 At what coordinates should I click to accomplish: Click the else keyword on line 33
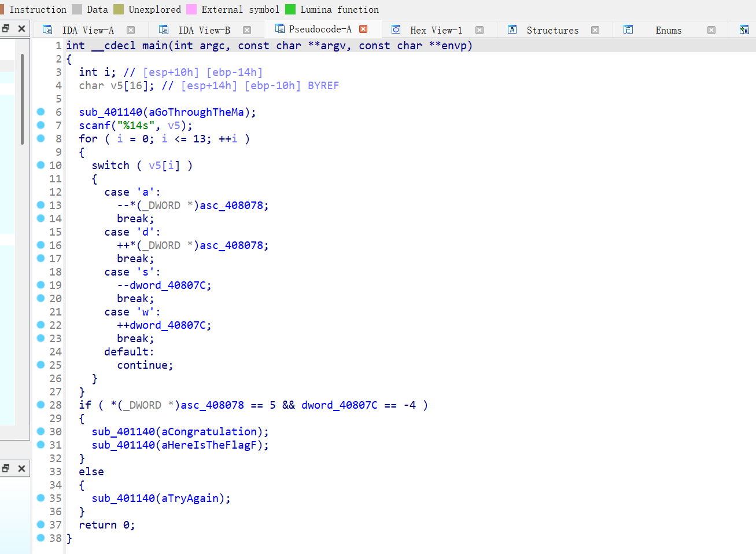point(91,472)
